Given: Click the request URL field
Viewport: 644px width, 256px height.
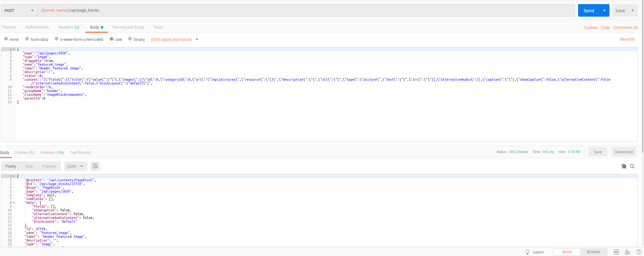Looking at the screenshot, I should (306, 10).
